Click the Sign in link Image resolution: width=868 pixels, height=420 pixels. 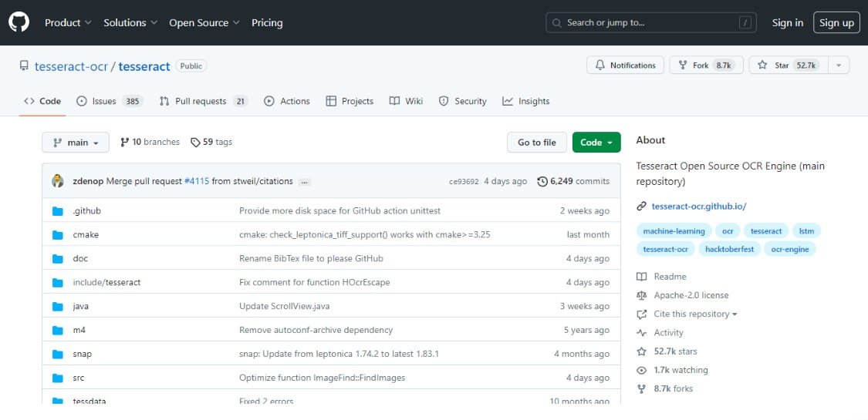pos(787,22)
